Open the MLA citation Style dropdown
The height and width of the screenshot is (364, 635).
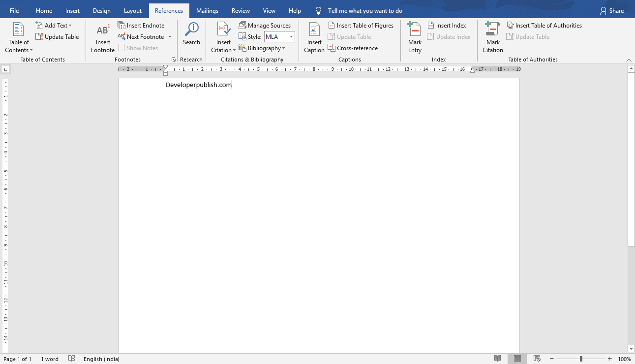(291, 36)
